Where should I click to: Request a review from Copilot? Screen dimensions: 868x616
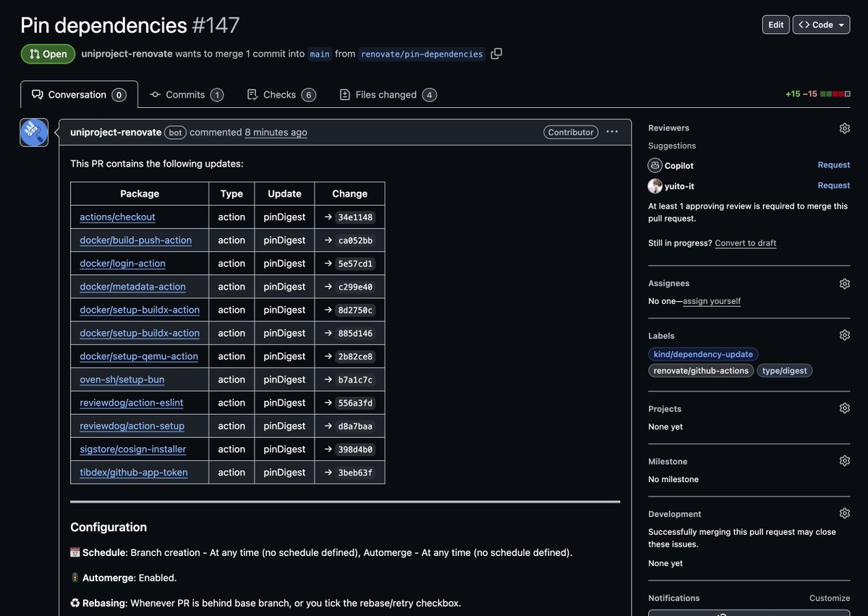click(x=834, y=165)
